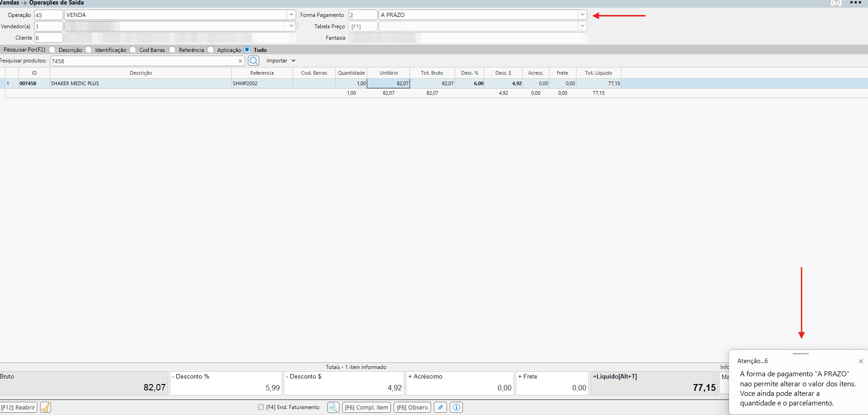Click the F12 Reabrir button
Image resolution: width=868 pixels, height=415 pixels.
coord(19,407)
